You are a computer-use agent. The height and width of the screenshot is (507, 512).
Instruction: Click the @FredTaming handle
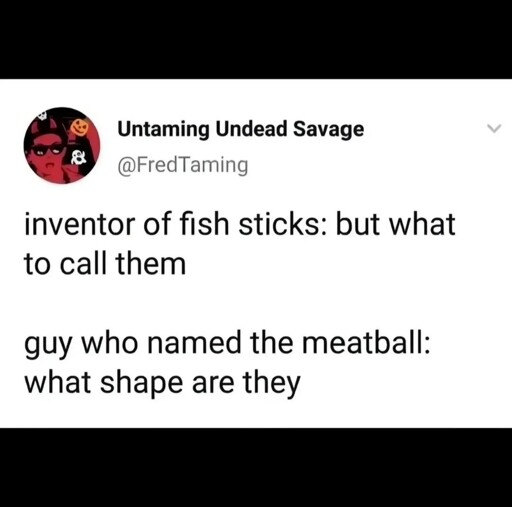coord(183,165)
